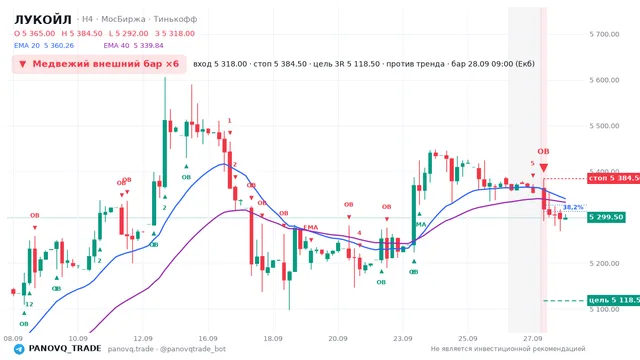
Task: Click the 10.09 date axis label
Action: pyautogui.click(x=78, y=338)
